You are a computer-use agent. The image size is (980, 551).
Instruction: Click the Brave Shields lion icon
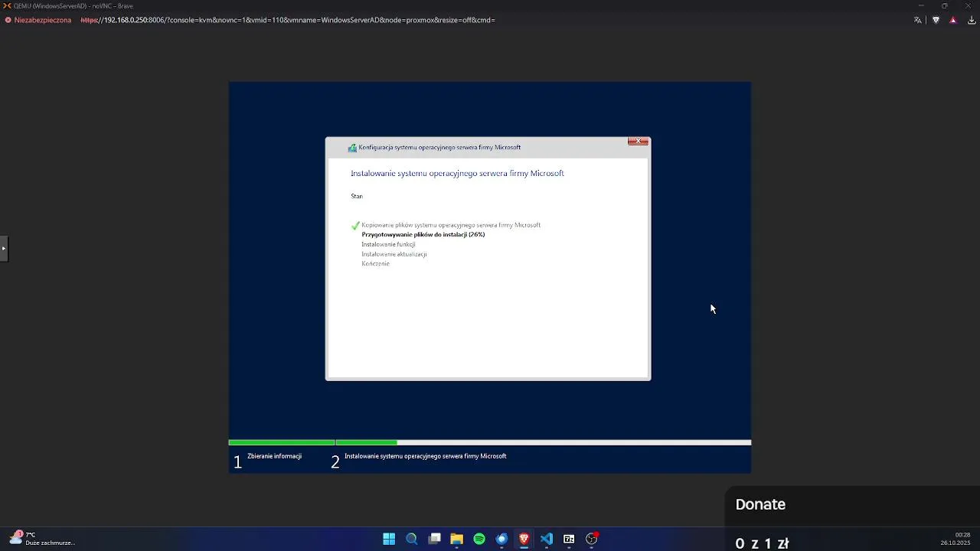936,20
